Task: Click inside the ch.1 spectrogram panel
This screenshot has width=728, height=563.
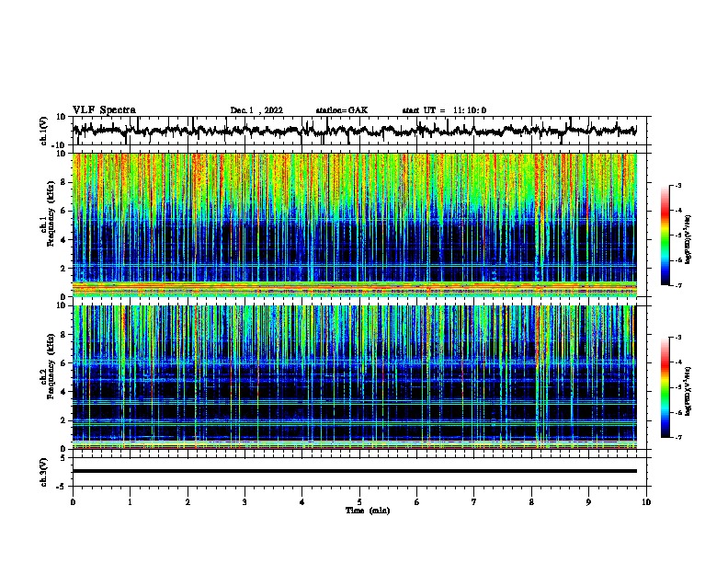Action: pos(355,224)
